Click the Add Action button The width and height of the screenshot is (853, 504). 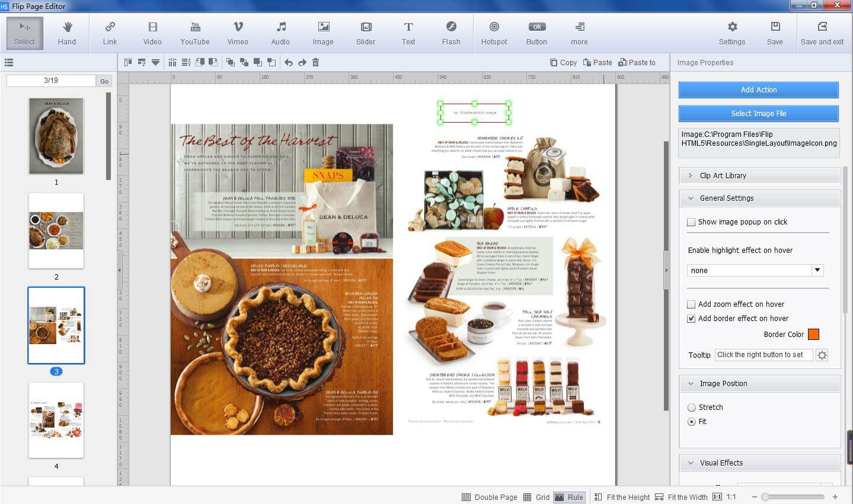point(758,89)
